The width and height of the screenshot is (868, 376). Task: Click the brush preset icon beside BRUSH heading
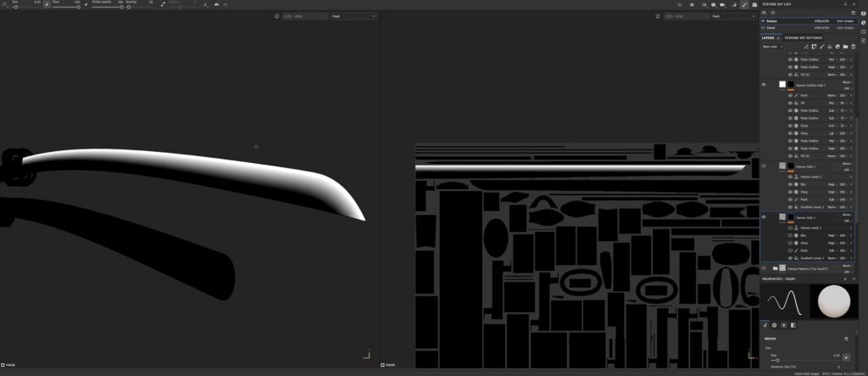[846, 339]
